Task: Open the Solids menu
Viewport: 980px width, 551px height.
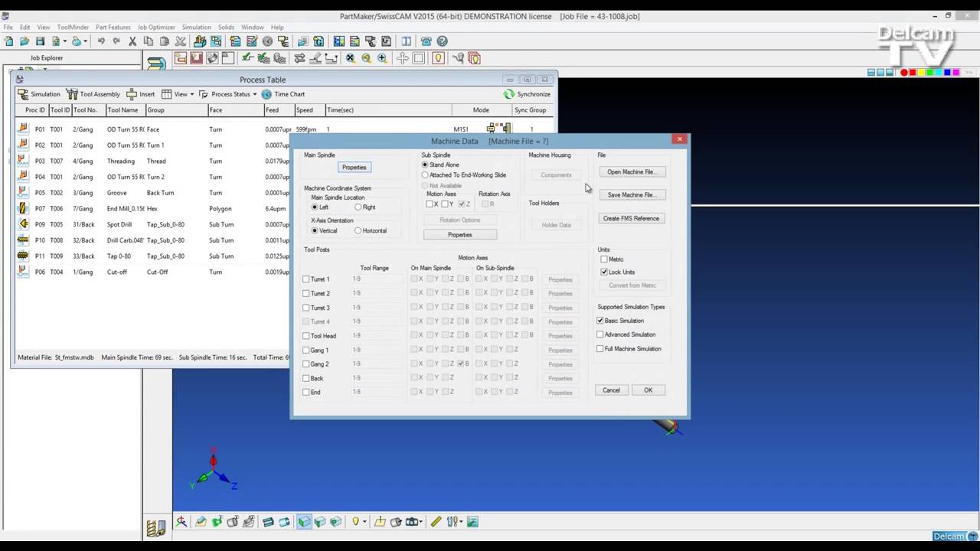Action: click(226, 28)
